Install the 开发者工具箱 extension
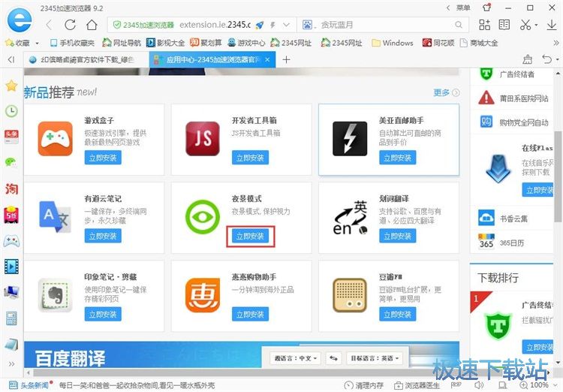563x392 pixels. 250,158
